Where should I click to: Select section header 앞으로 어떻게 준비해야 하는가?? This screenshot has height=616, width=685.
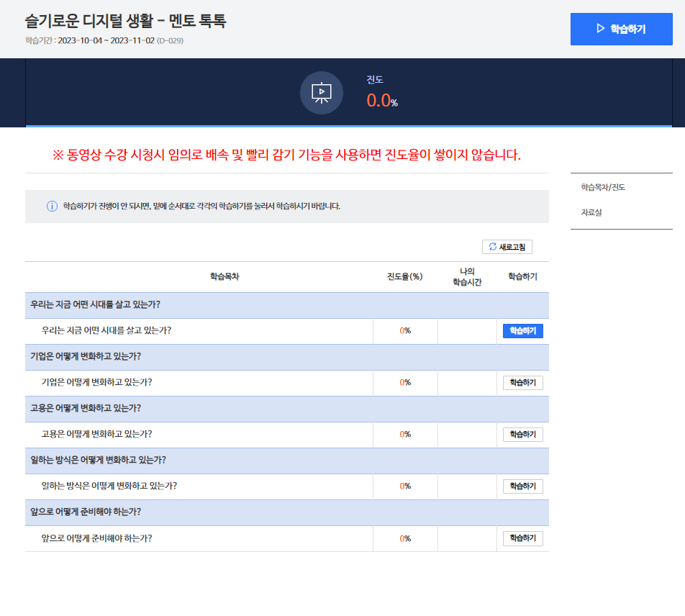coord(286,512)
